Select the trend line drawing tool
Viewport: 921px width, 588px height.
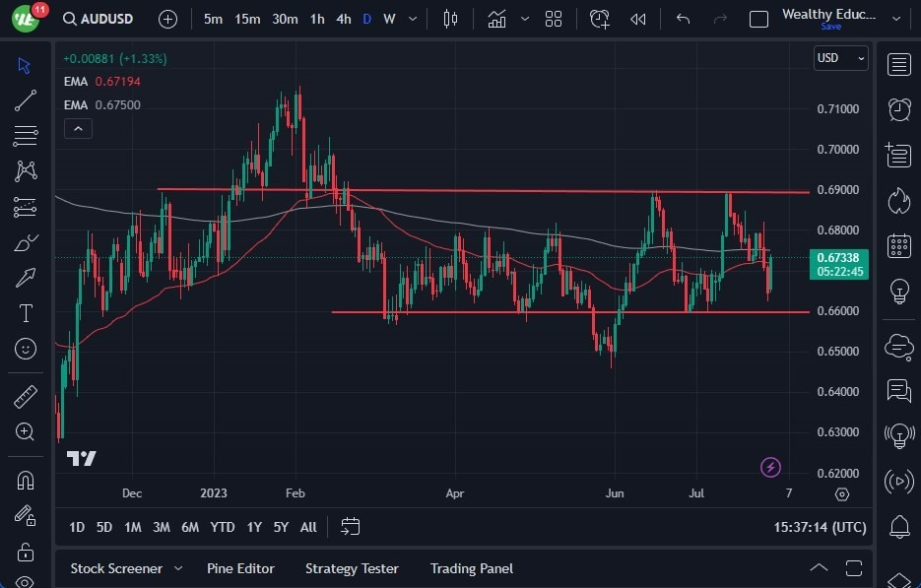coord(25,100)
